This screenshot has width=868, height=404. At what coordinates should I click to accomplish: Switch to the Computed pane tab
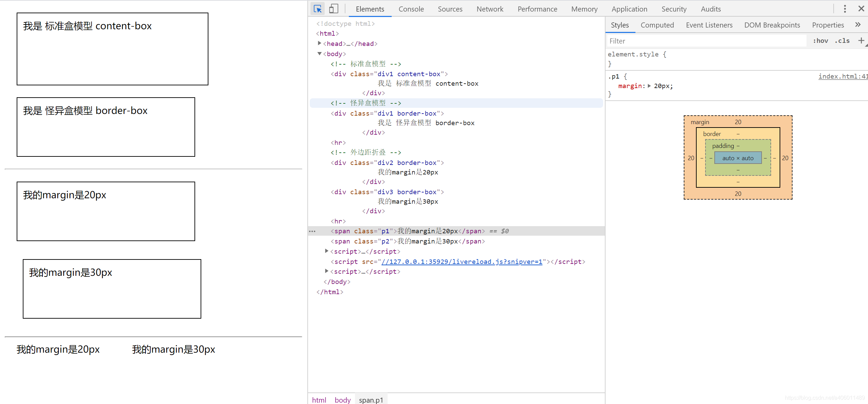tap(657, 25)
